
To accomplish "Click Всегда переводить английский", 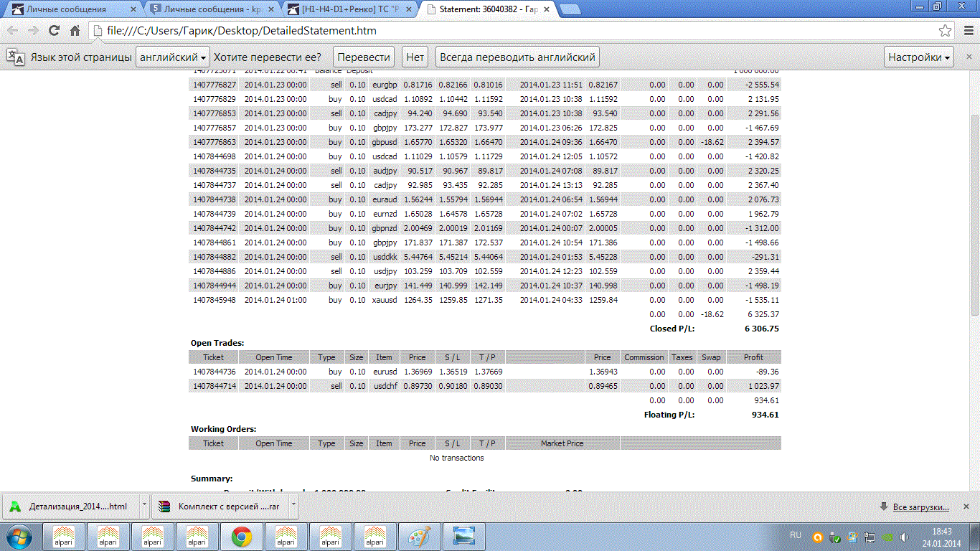I will pos(517,57).
